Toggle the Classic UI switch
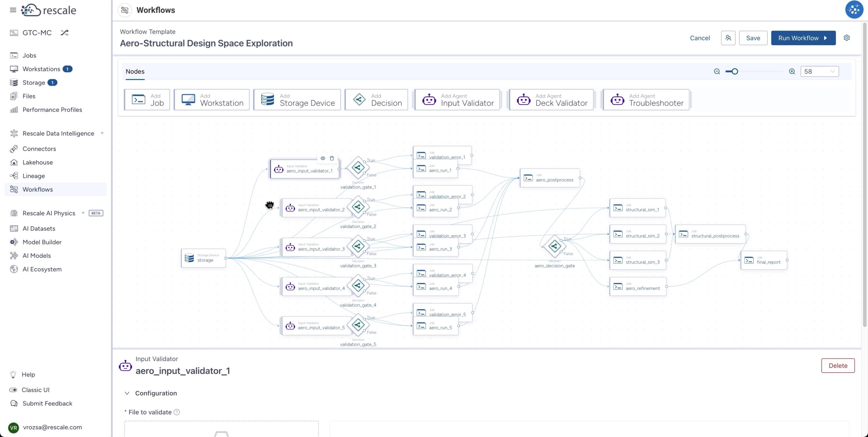This screenshot has height=437, width=868. (x=13, y=390)
